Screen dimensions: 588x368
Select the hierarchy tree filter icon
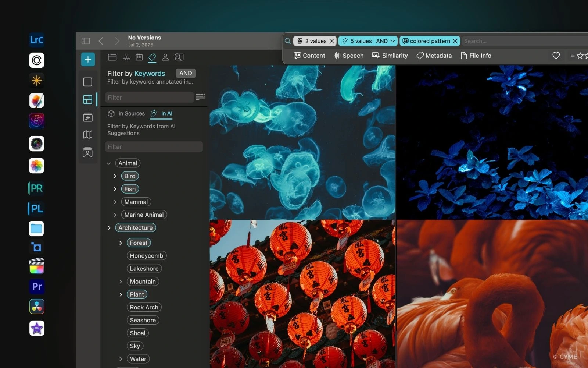pyautogui.click(x=126, y=57)
